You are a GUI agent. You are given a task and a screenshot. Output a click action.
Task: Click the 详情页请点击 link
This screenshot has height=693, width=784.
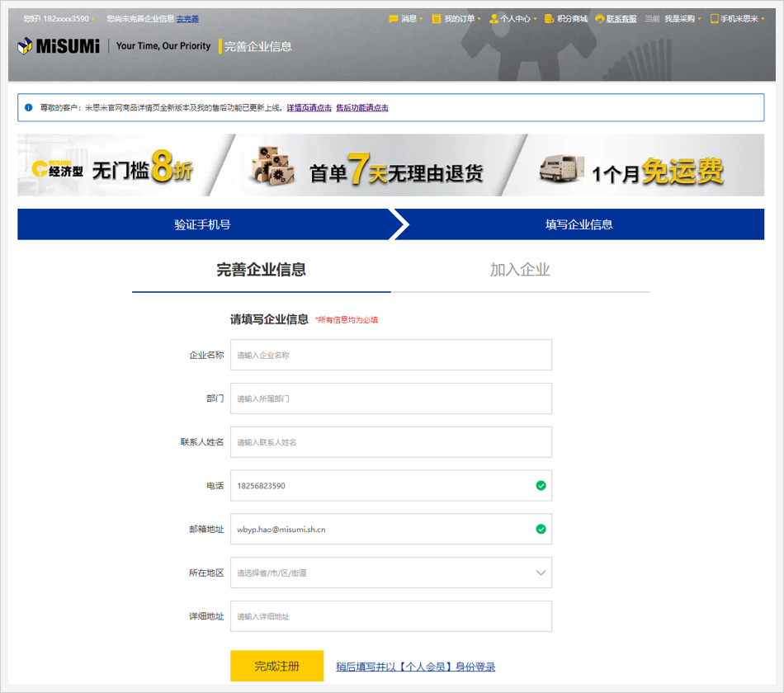click(x=309, y=108)
